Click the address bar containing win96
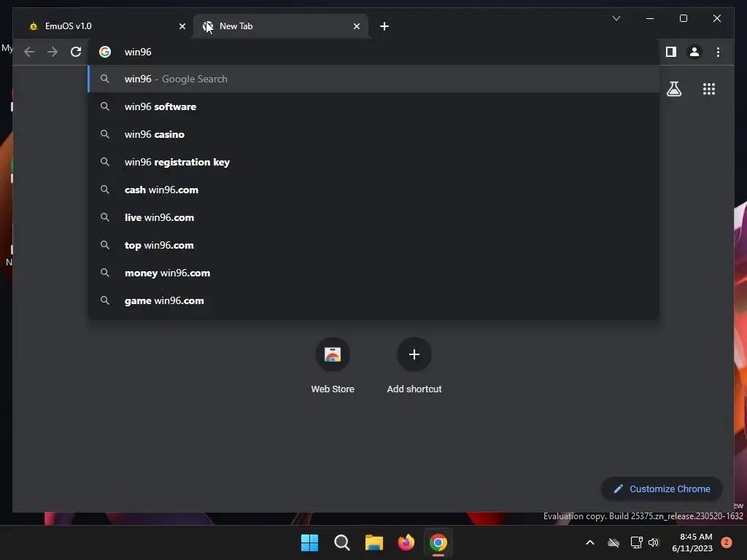747x560 pixels. click(374, 52)
